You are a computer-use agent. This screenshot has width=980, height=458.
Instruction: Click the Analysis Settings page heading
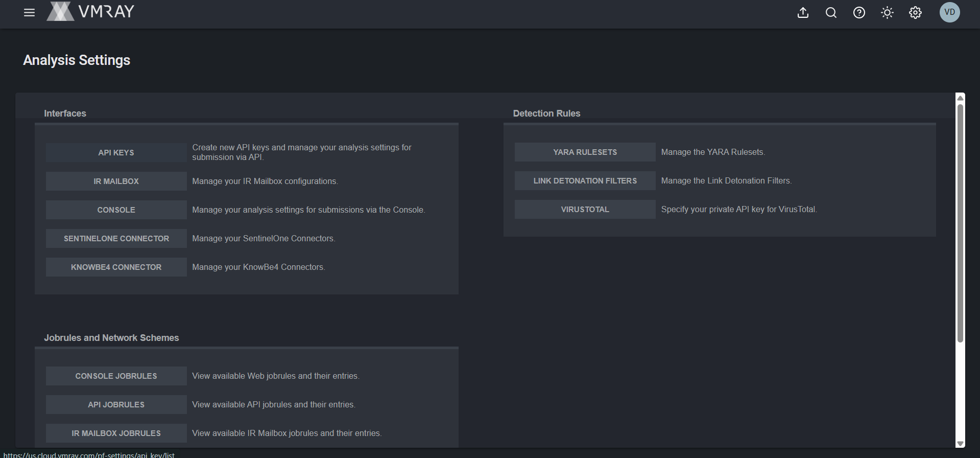click(77, 60)
